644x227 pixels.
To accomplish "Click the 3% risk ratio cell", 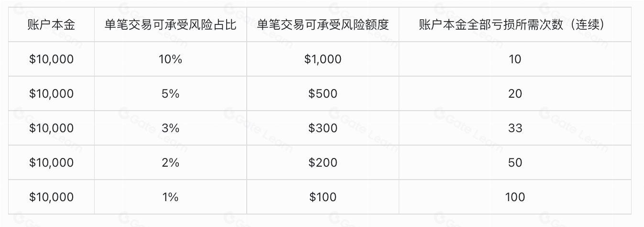I will (x=170, y=128).
